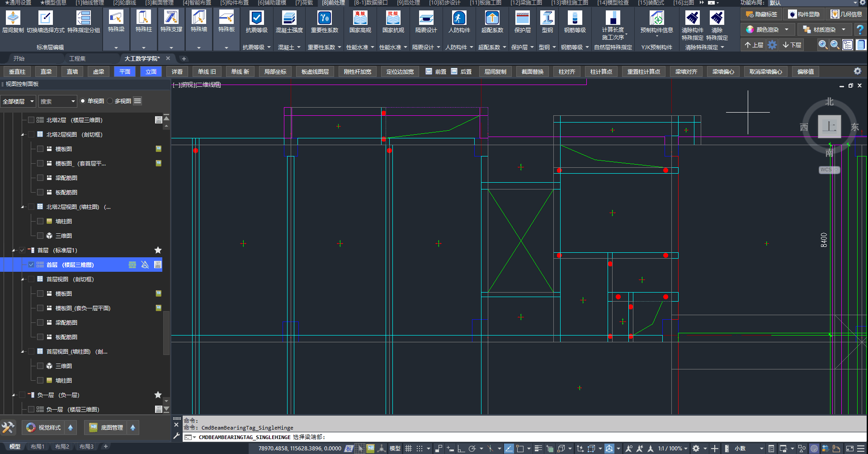Switch to the [12]梁施工图 menu tab
This screenshot has width=868, height=454.
point(526,3)
